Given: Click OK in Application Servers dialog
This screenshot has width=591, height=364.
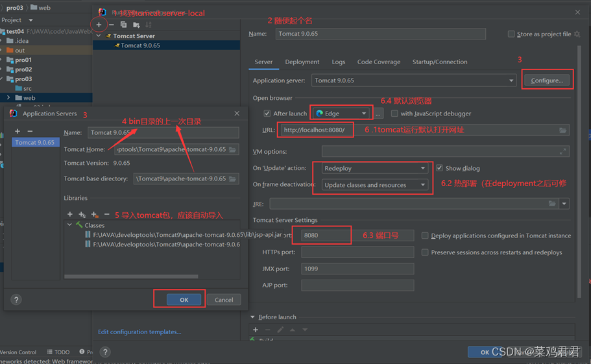Looking at the screenshot, I should (184, 300).
